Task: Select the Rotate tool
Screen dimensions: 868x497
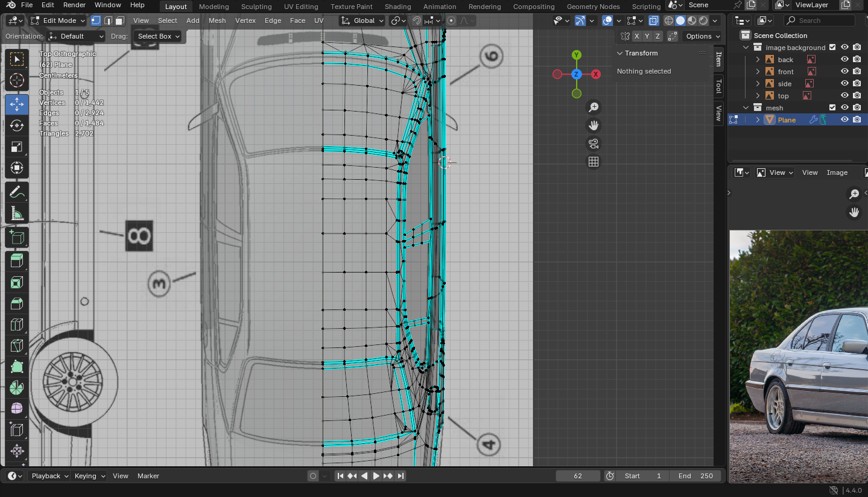Action: click(x=17, y=125)
